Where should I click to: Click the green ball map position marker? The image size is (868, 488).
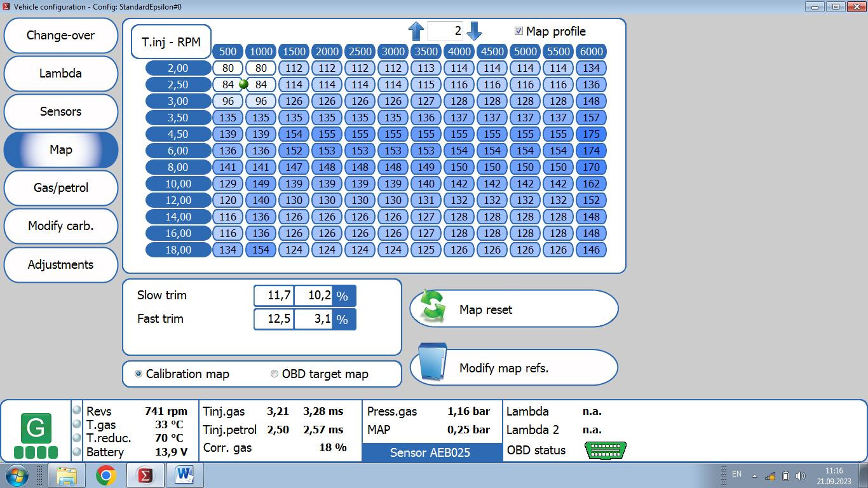[x=243, y=84]
